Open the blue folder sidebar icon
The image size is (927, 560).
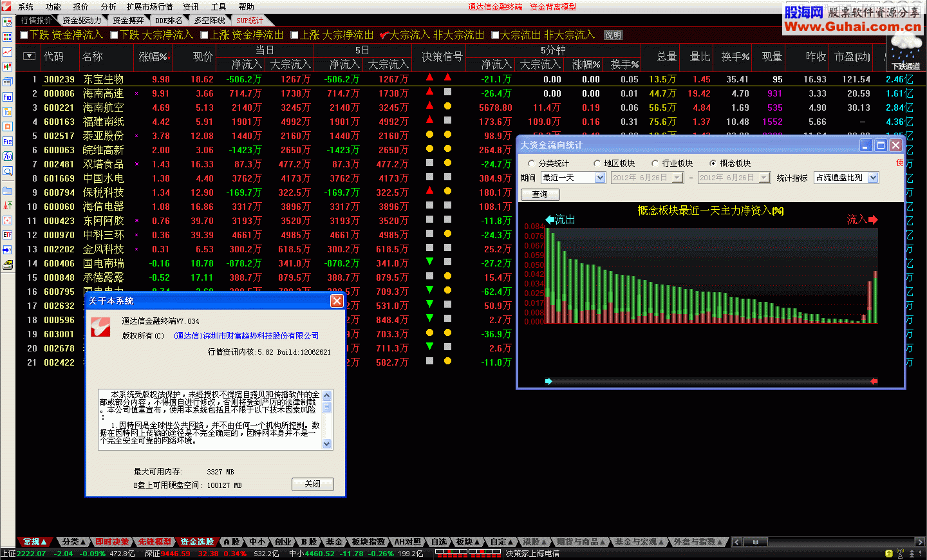point(8,191)
